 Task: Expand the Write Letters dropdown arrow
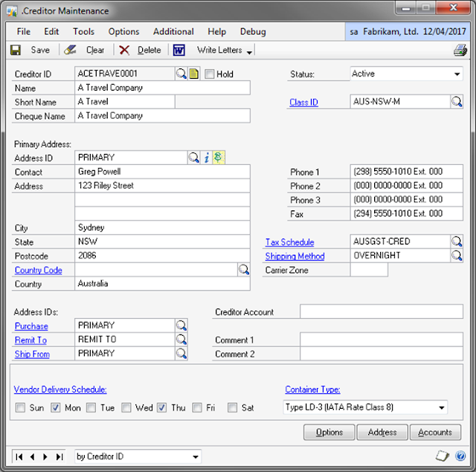click(249, 53)
